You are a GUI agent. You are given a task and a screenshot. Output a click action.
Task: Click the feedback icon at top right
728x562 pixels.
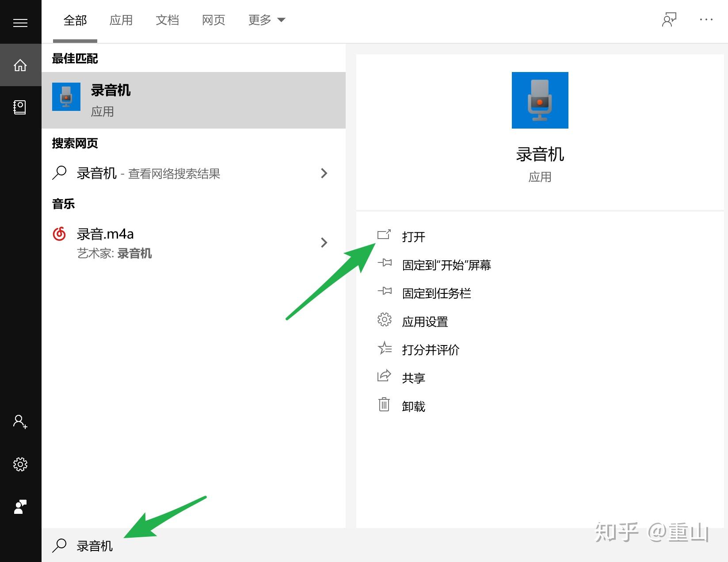pos(669,19)
